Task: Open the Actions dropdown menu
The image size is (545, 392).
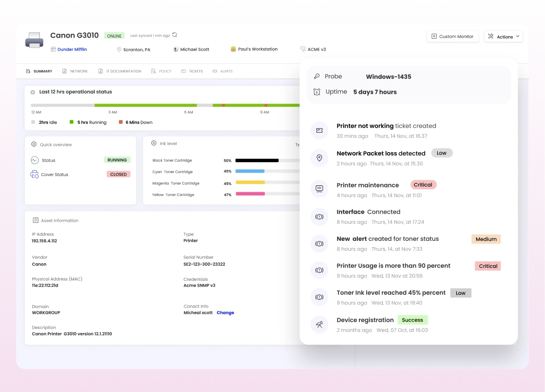Action: click(503, 37)
